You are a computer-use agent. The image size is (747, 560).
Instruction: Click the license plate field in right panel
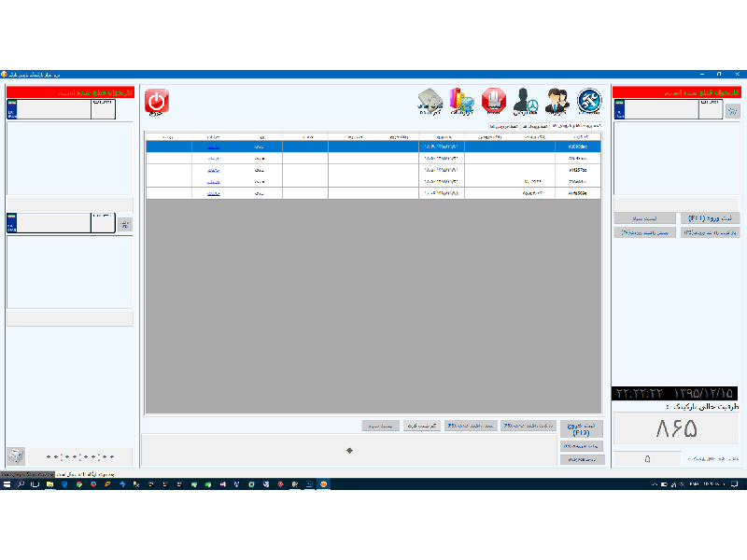pyautogui.click(x=661, y=109)
